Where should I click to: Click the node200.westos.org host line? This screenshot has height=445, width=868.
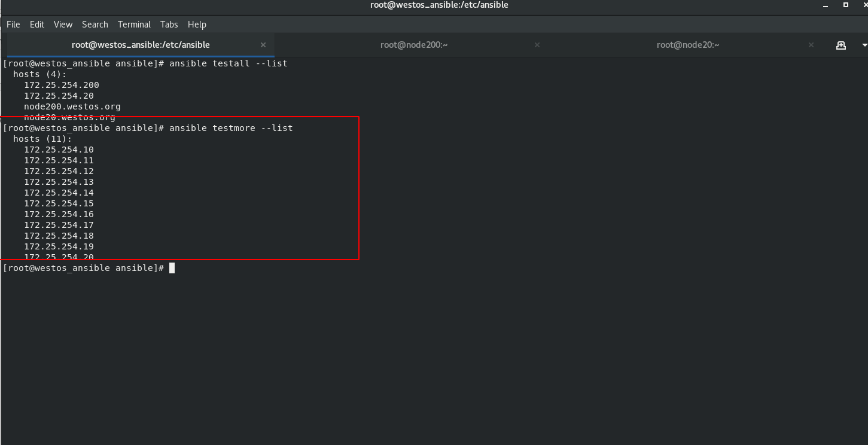point(72,106)
